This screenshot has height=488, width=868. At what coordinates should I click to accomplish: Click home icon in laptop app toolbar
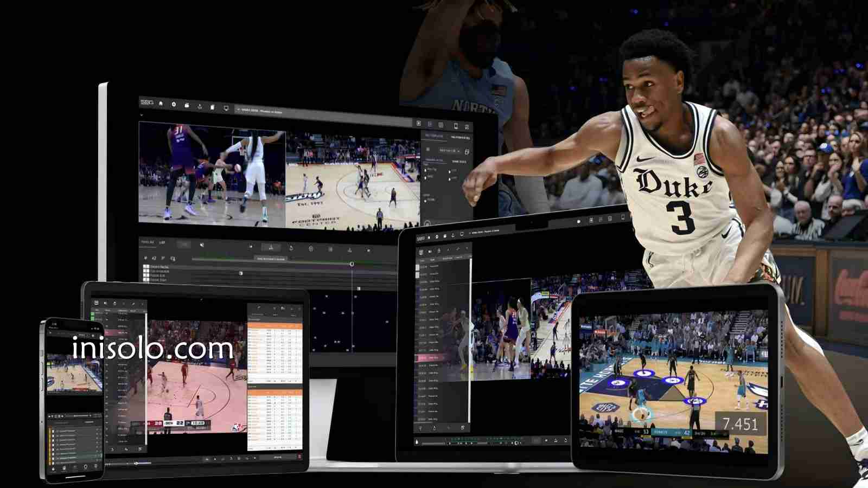point(429,237)
